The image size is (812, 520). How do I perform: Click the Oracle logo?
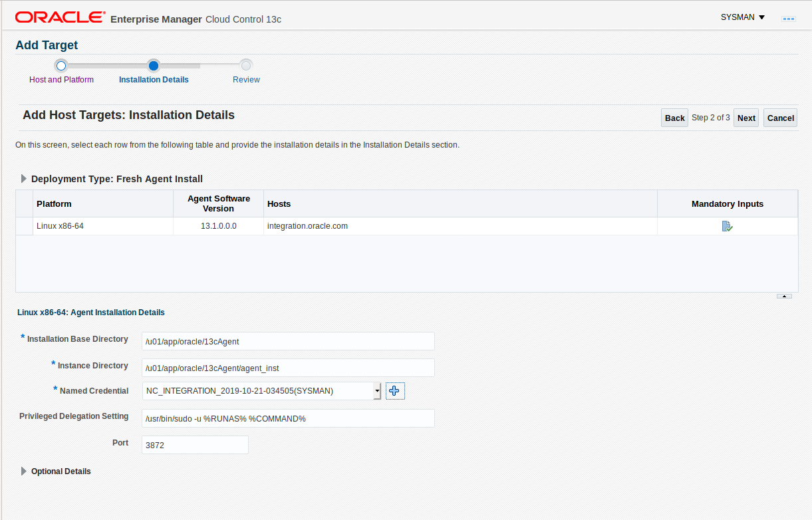point(60,17)
